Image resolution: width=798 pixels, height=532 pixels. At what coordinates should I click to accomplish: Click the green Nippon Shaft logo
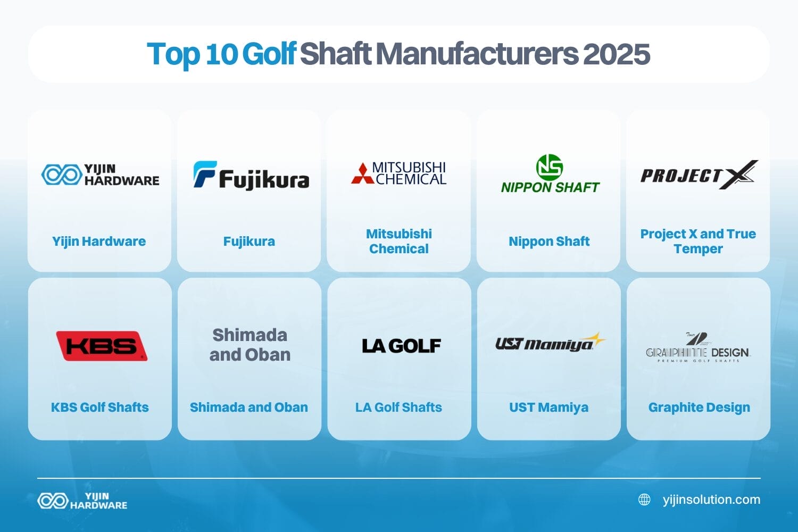(x=549, y=173)
